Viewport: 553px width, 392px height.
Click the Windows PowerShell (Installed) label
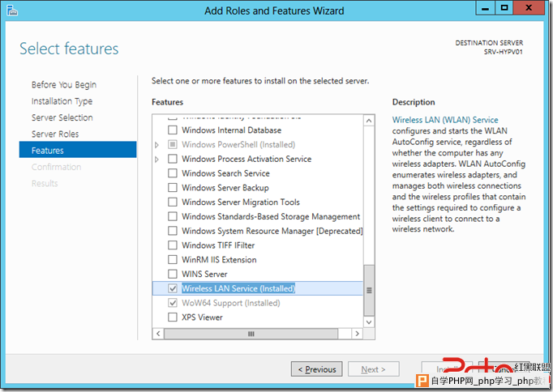[238, 144]
